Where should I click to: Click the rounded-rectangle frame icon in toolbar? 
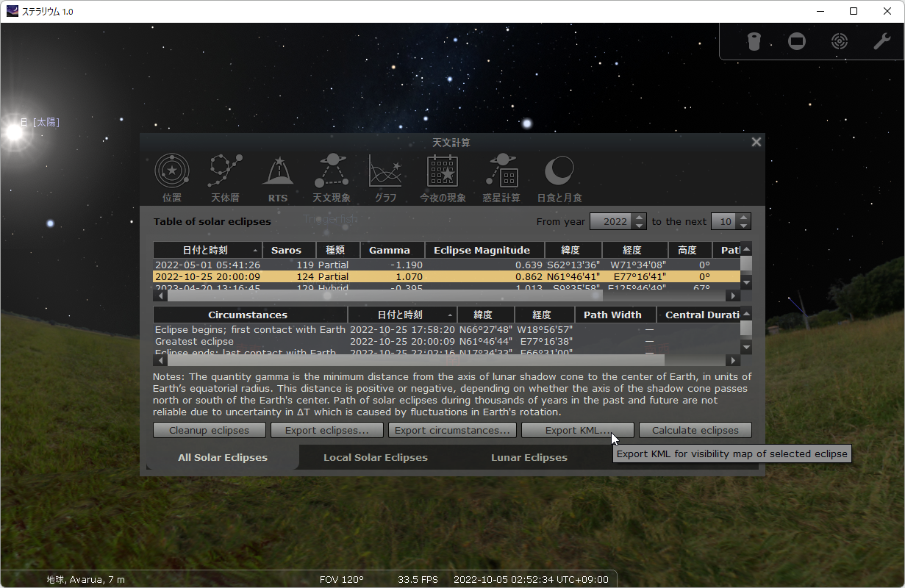[x=797, y=41]
